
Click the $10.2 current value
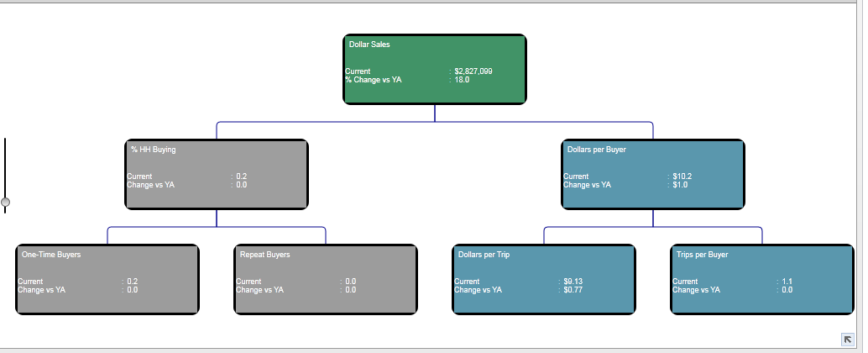[682, 176]
